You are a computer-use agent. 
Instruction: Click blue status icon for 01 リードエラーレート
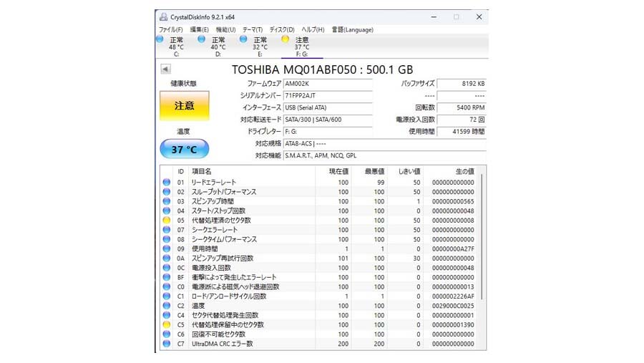click(166, 182)
